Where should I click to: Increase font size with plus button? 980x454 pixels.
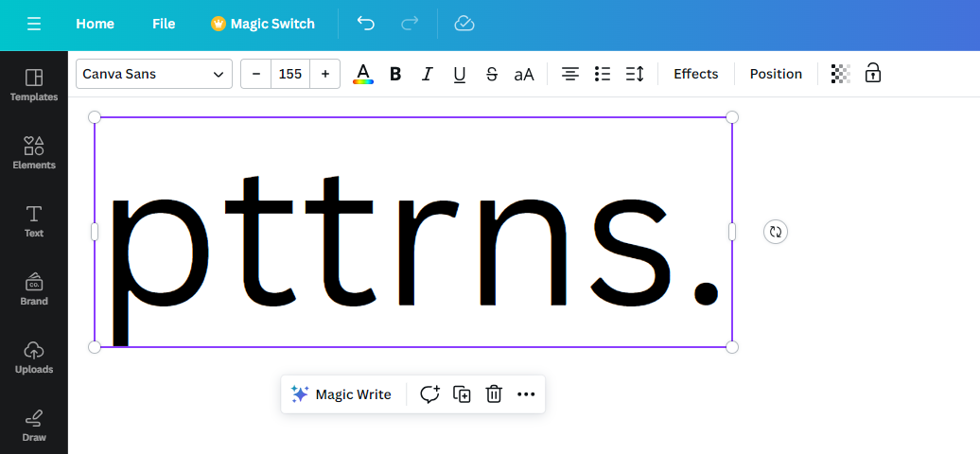[325, 74]
